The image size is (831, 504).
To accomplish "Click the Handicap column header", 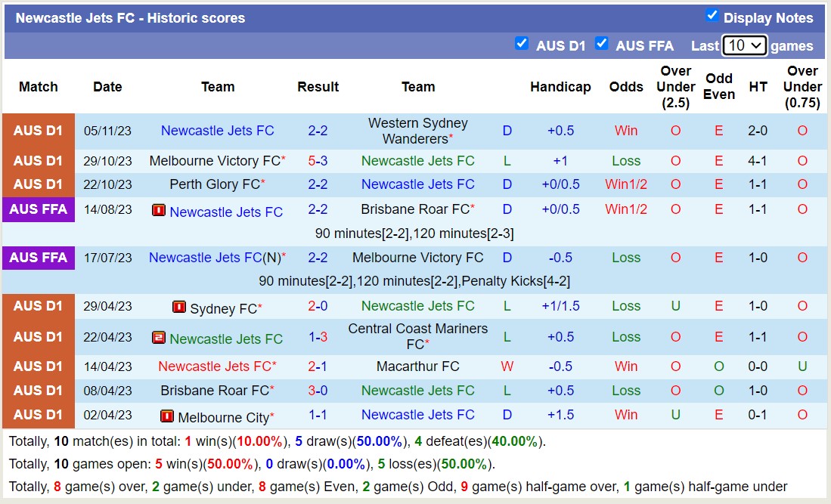I will pos(560,86).
